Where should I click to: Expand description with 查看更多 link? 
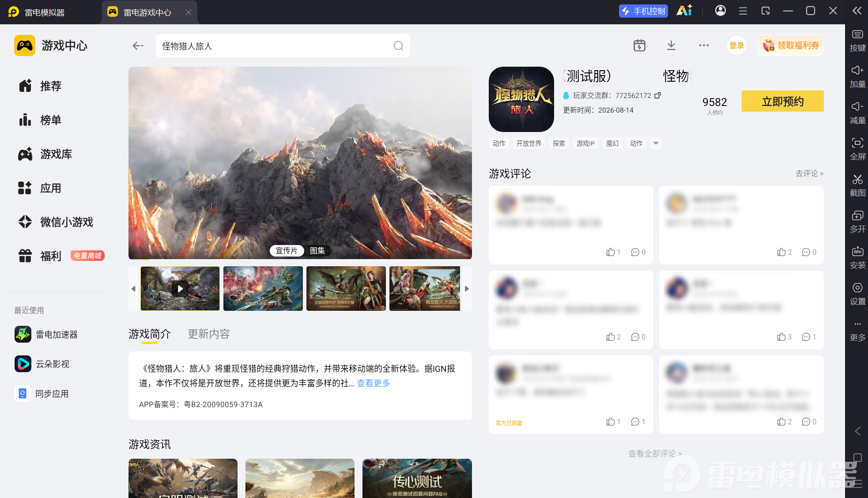pos(374,383)
